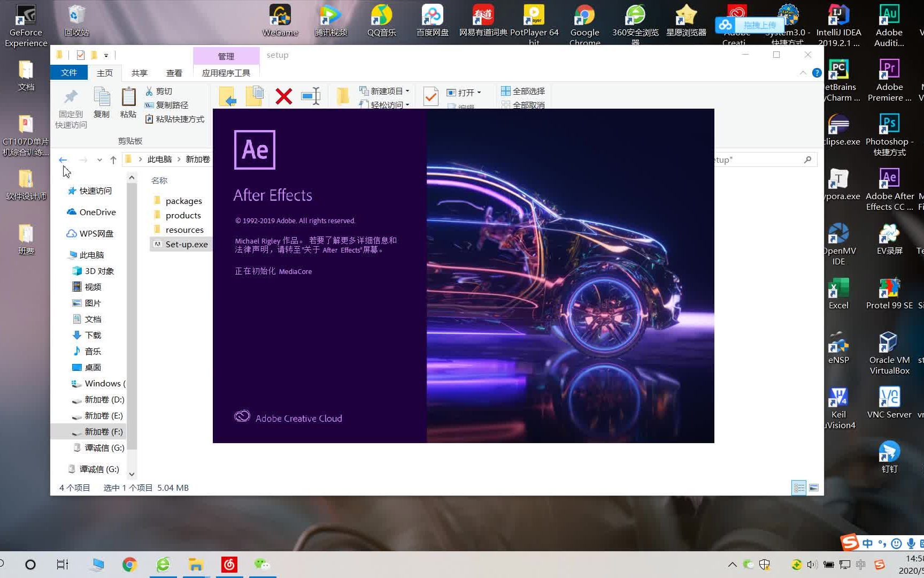The image size is (924, 578).
Task: Select drive 新加卷 (E:) in sidebar
Action: pyautogui.click(x=97, y=415)
